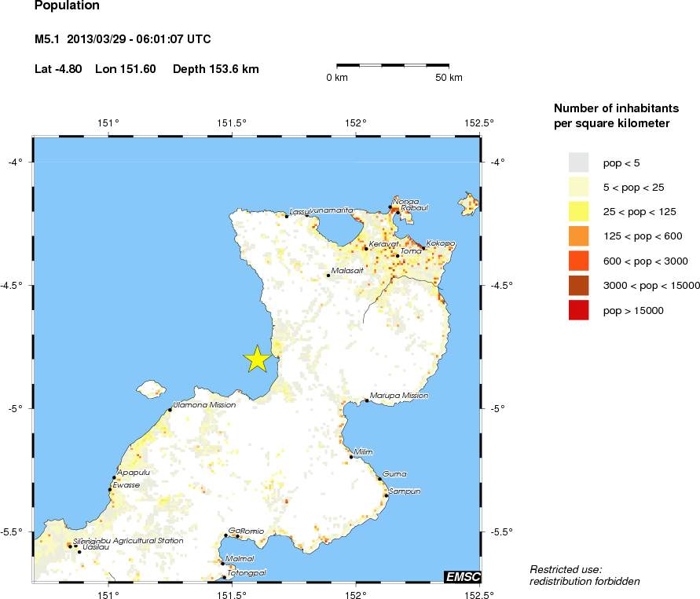
Task: Select the Malasait location dot
Action: [x=328, y=276]
